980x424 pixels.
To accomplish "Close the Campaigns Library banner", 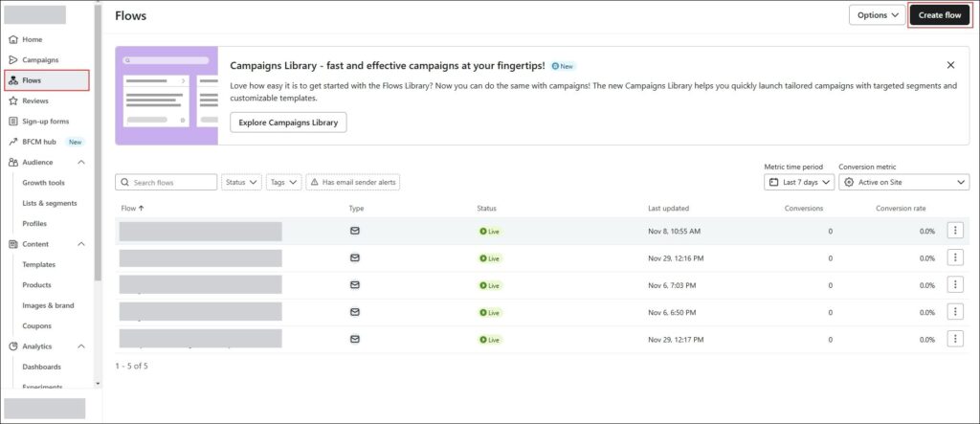I will (950, 65).
